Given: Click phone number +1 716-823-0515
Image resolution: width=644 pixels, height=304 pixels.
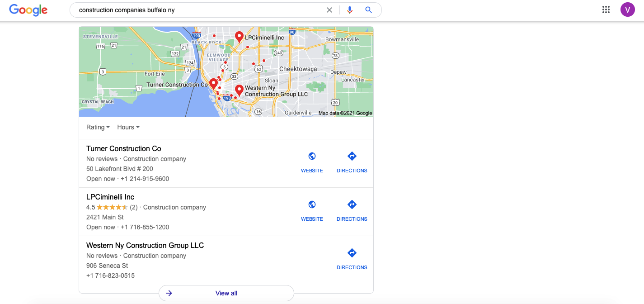Looking at the screenshot, I should 110,275.
